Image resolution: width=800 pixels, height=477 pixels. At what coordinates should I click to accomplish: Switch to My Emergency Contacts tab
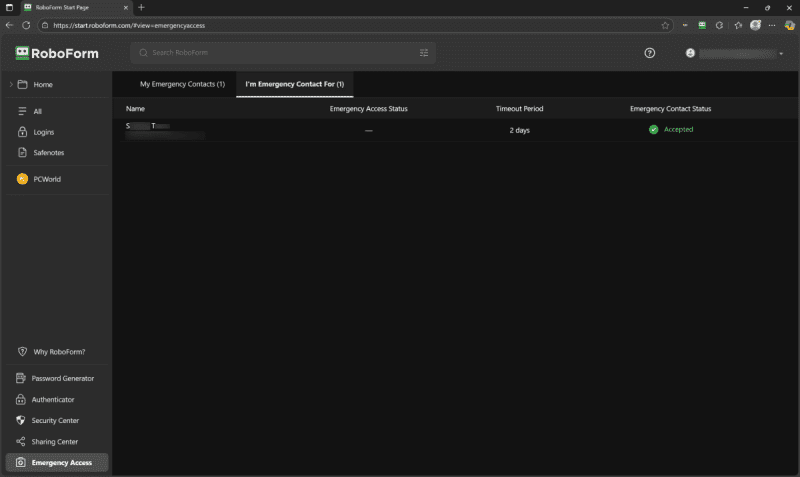(x=182, y=84)
